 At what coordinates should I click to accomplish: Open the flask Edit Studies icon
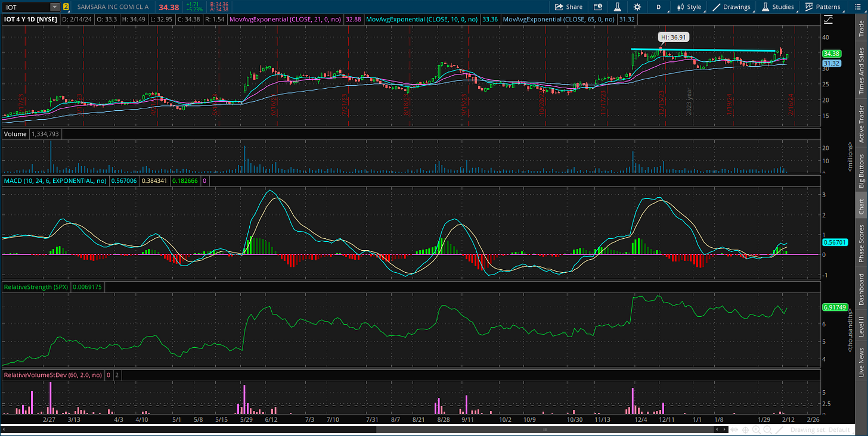click(x=618, y=7)
